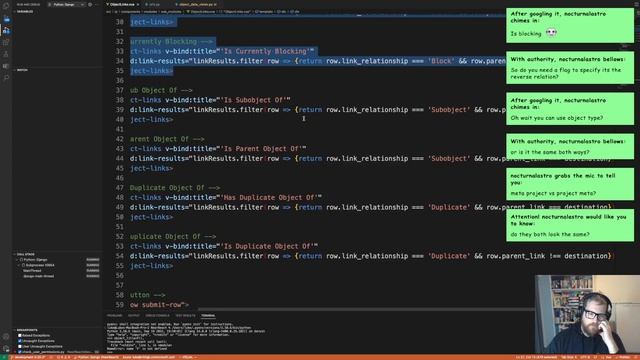
Task: Toggle the User Uncaught Exceptions checkbox
Action: 20,346
